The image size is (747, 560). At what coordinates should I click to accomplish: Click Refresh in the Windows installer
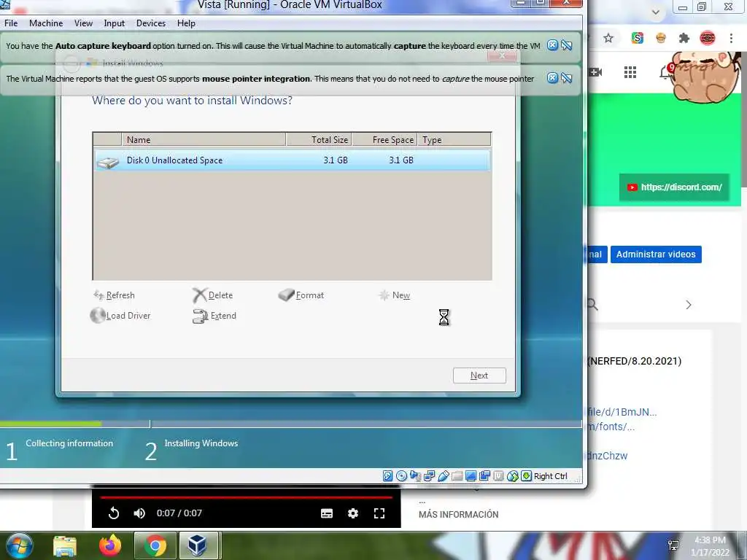coord(115,295)
